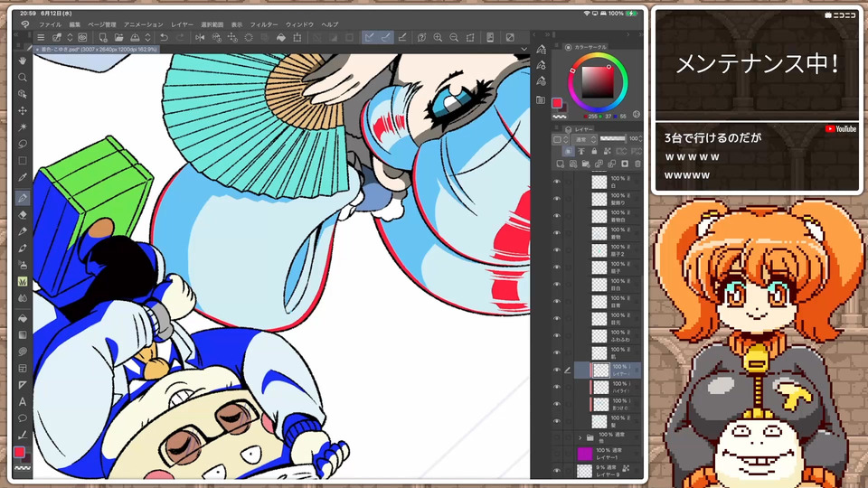Show the purple レイヤー1 layer
This screenshot has height=488, width=868.
coord(557,454)
